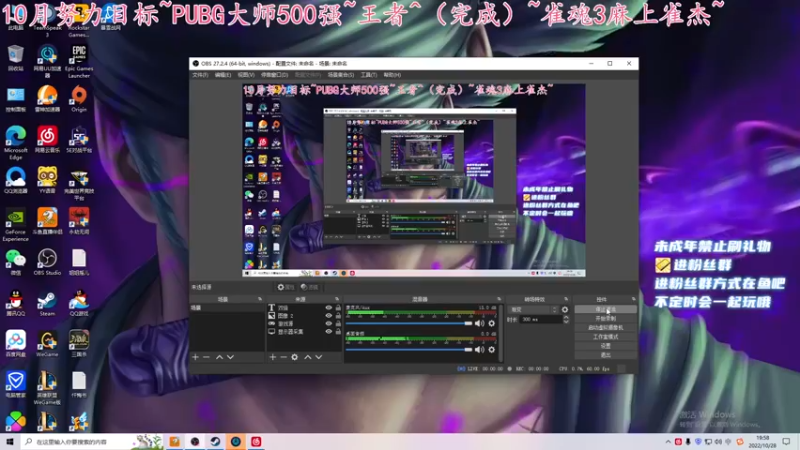This screenshot has height=450, width=800.
Task: Add a new scene with the plus icon
Action: [195, 357]
